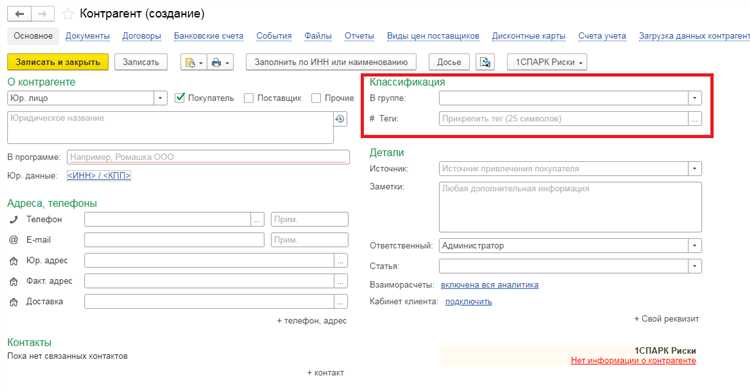Screen dimensions: 750x392
Task: Uncheck the Покупатель checkbox
Action: pyautogui.click(x=180, y=98)
